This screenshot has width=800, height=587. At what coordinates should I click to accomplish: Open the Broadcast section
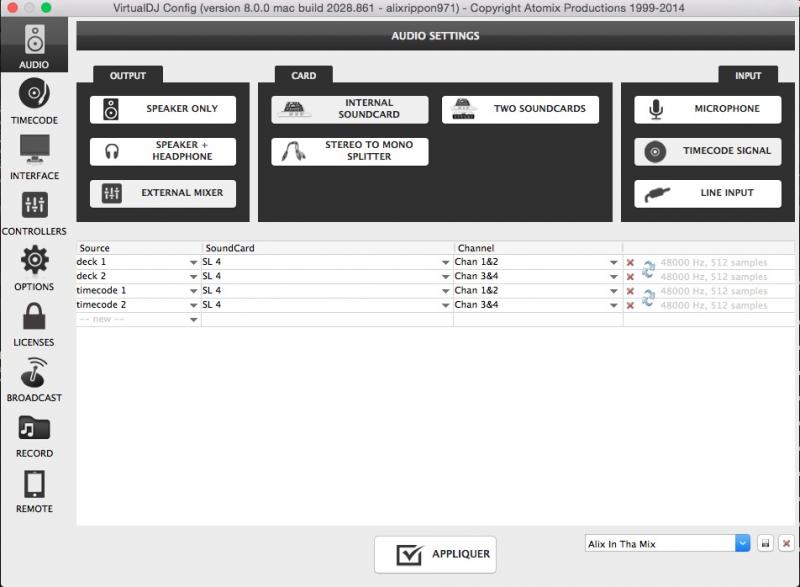tap(34, 380)
